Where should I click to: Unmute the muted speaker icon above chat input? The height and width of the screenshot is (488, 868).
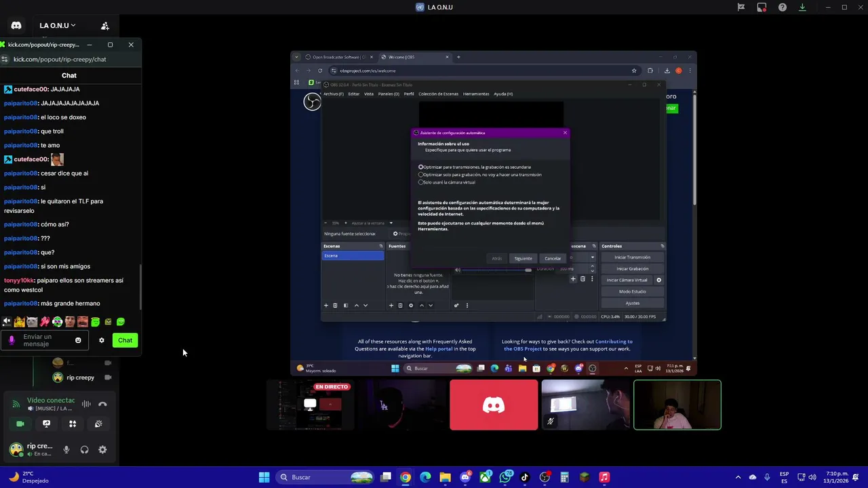tap(7, 322)
